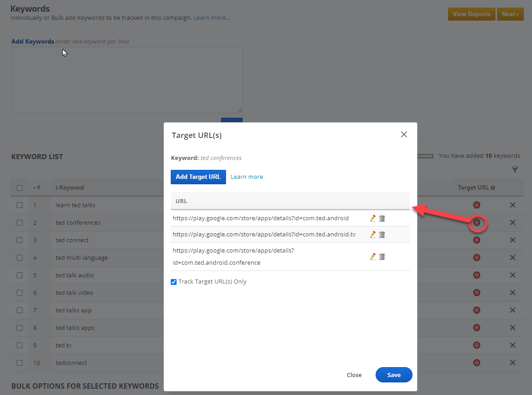Screen dimensions: 532x395
Task: Click the Add Keywords text area
Action: click(x=127, y=80)
